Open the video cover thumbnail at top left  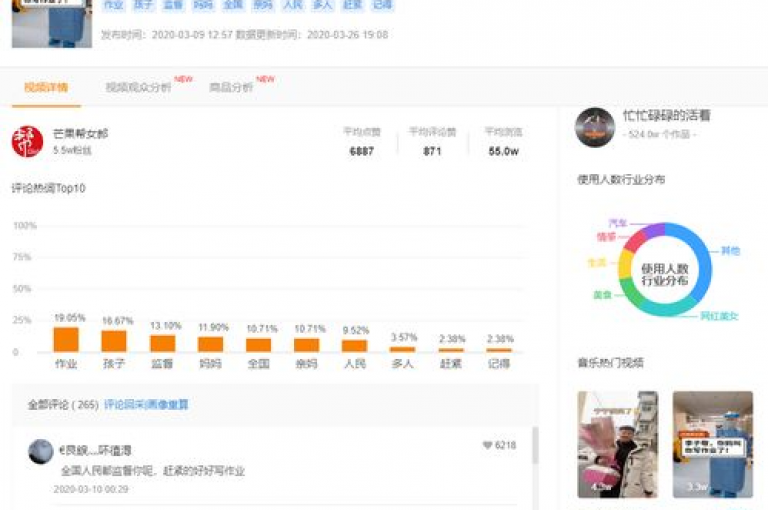click(52, 24)
